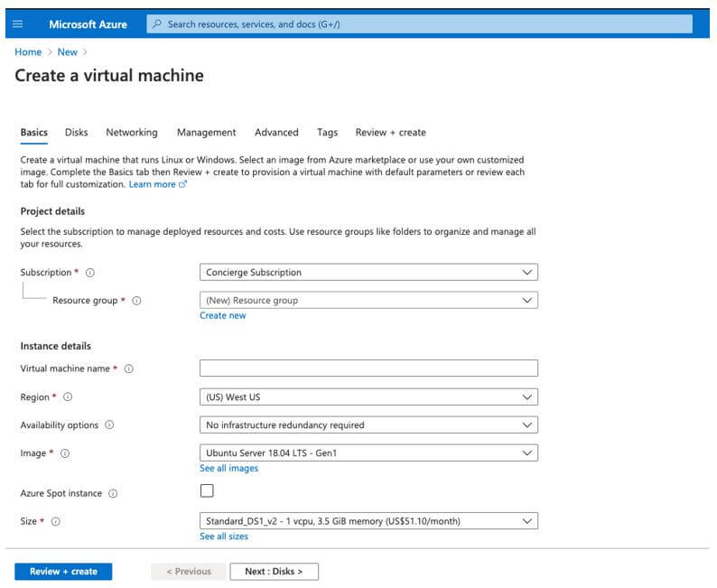
Task: Click the Virtual machine name info icon
Action: [x=129, y=369]
